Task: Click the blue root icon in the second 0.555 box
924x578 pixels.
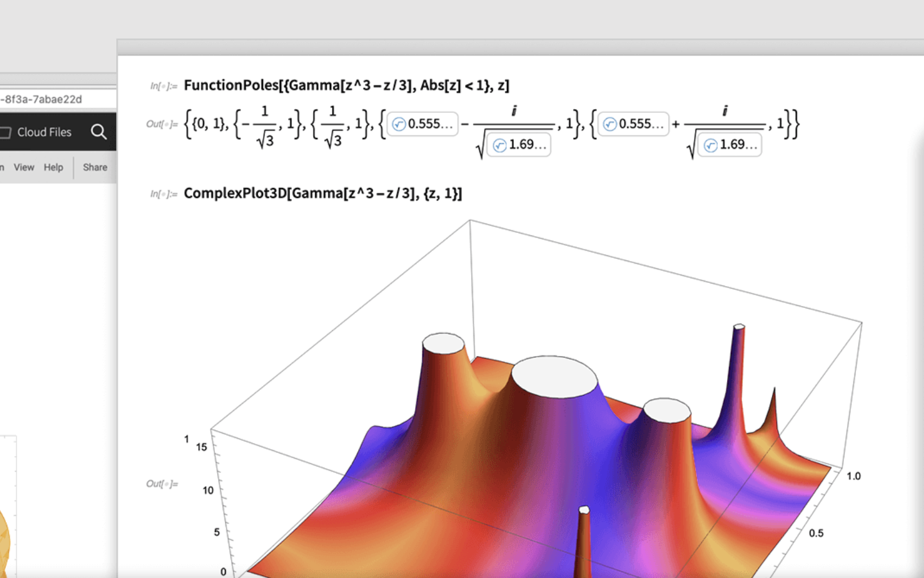Action: 609,124
